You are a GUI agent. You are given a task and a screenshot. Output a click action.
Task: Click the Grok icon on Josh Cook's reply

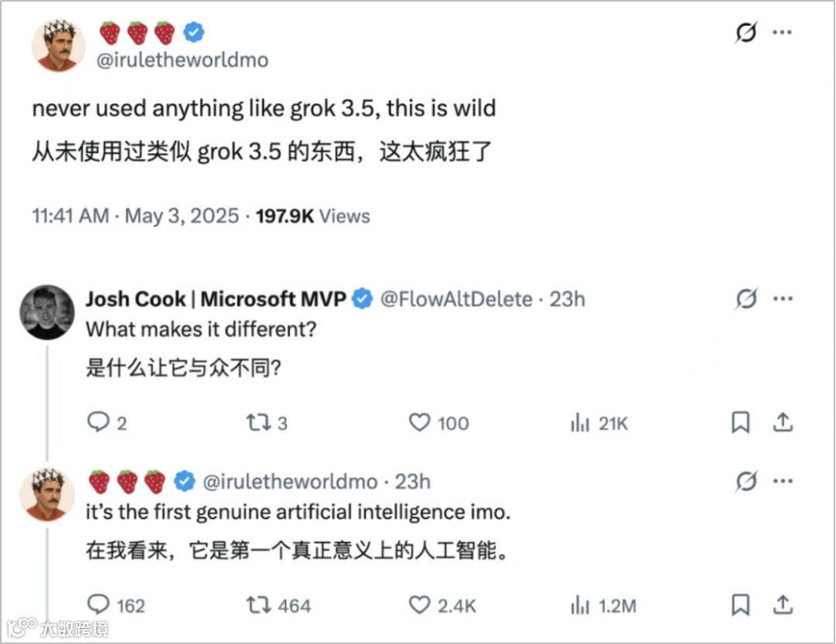tap(745, 299)
